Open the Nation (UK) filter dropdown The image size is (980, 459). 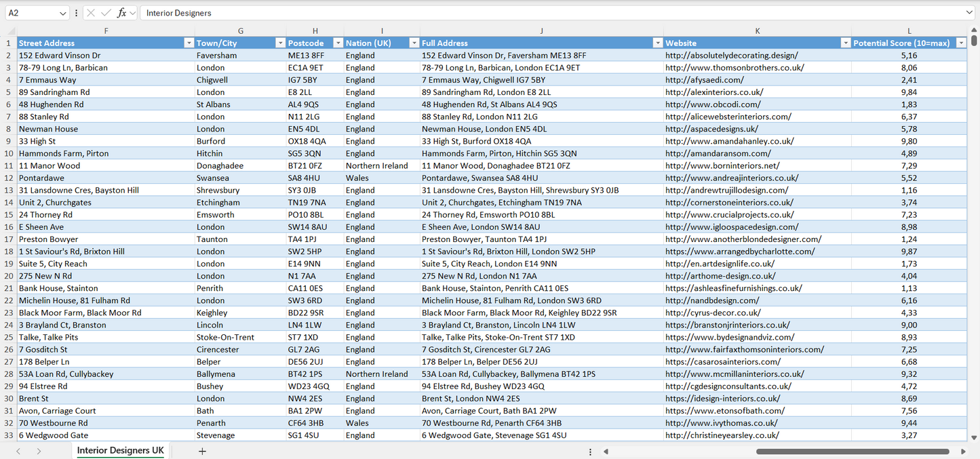(x=414, y=43)
